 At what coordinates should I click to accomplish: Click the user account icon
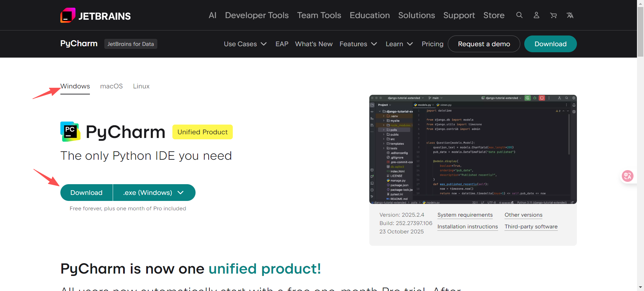(x=536, y=15)
